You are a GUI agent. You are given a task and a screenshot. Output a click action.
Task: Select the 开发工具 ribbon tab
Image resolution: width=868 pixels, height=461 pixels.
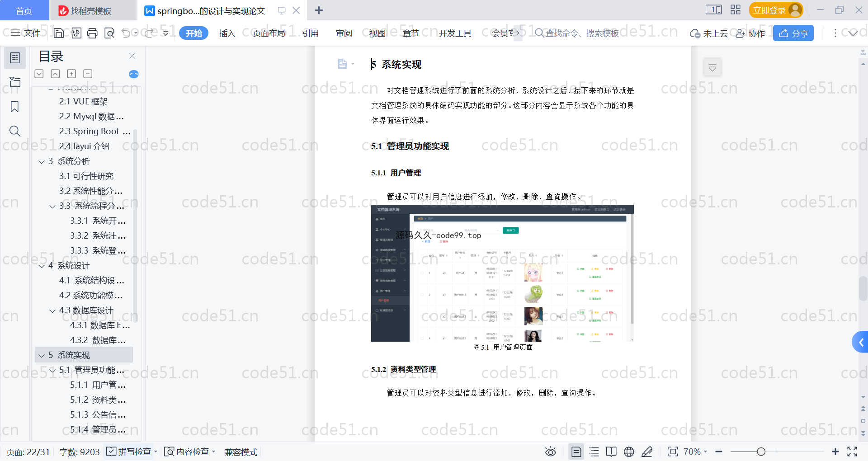pyautogui.click(x=455, y=33)
